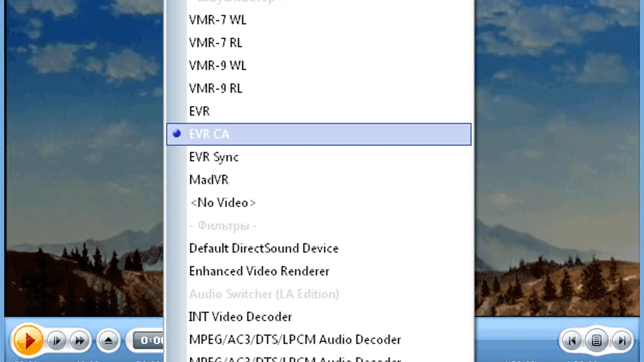Open Default DirectSound Device filter
The height and width of the screenshot is (362, 644).
[x=264, y=248]
